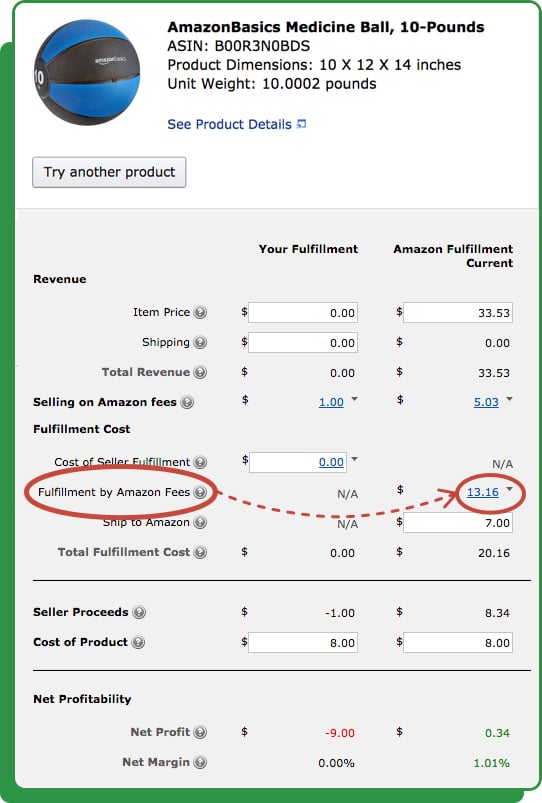Click help icon next to Item Price
The height and width of the screenshot is (803, 542).
[200, 312]
